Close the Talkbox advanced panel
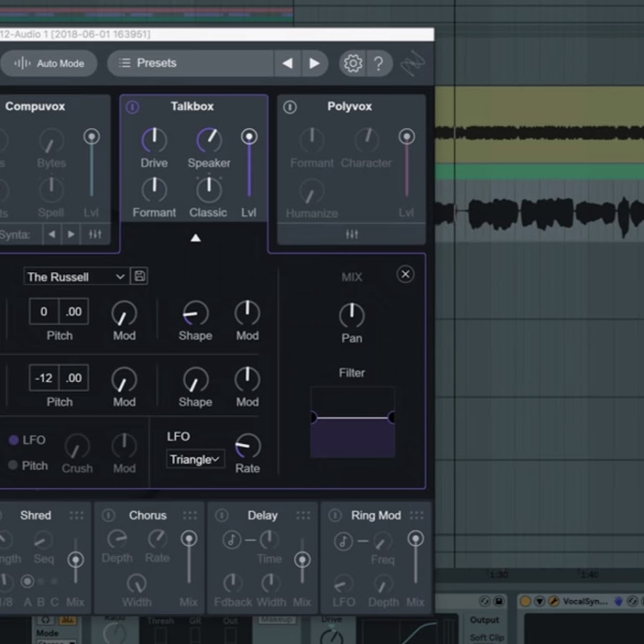644x644 pixels. tap(405, 274)
